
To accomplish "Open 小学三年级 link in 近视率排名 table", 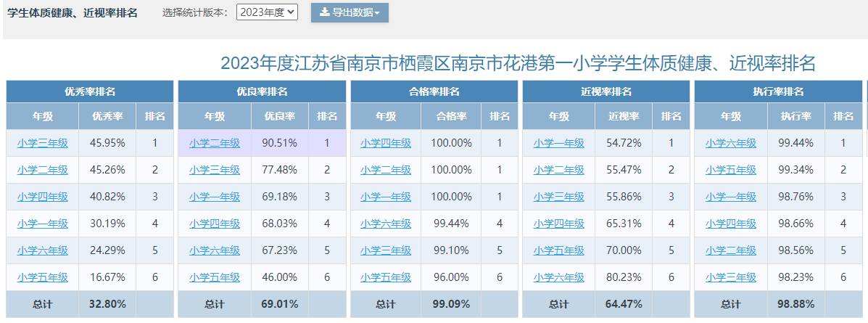I will (x=558, y=197).
